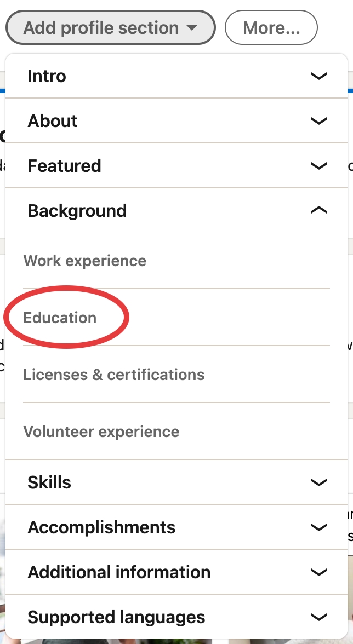Expand Accomplishments via its chevron icon

coord(318,527)
